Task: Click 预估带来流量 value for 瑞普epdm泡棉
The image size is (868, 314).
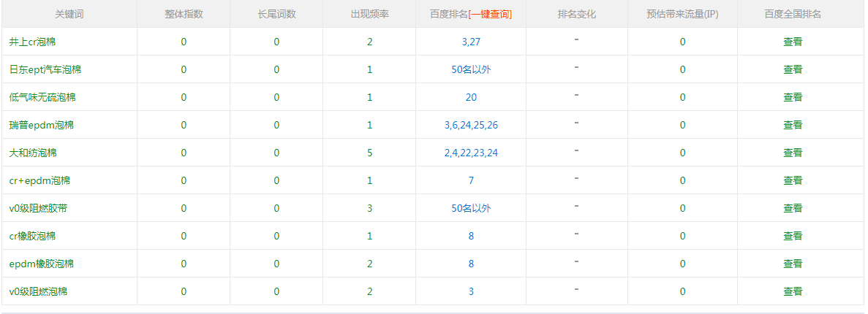Action: (682, 125)
